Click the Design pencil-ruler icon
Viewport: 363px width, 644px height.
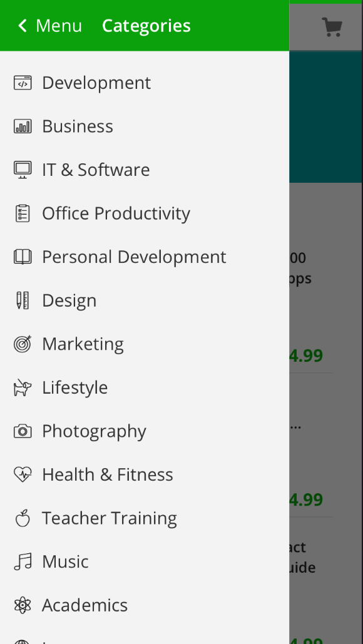[23, 300]
